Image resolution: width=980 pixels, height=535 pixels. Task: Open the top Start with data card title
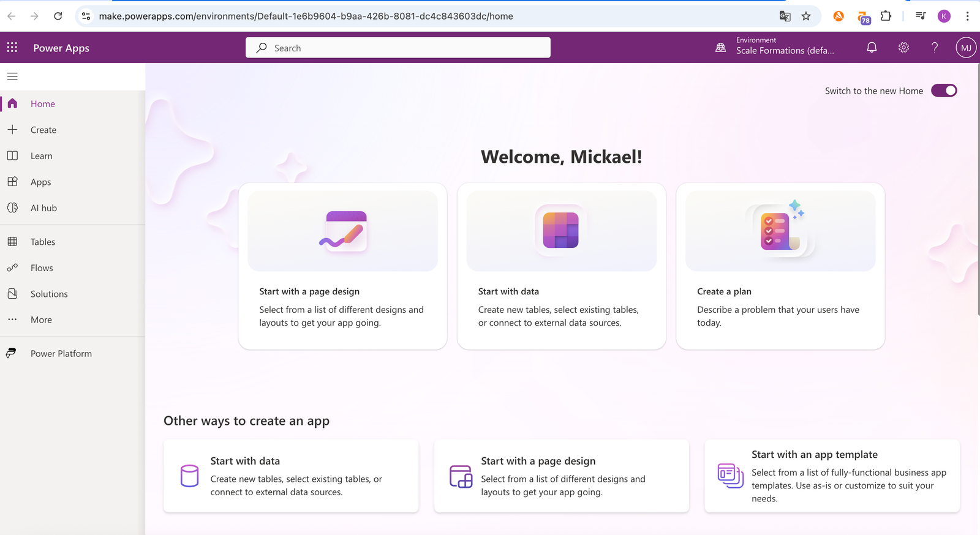coord(508,291)
